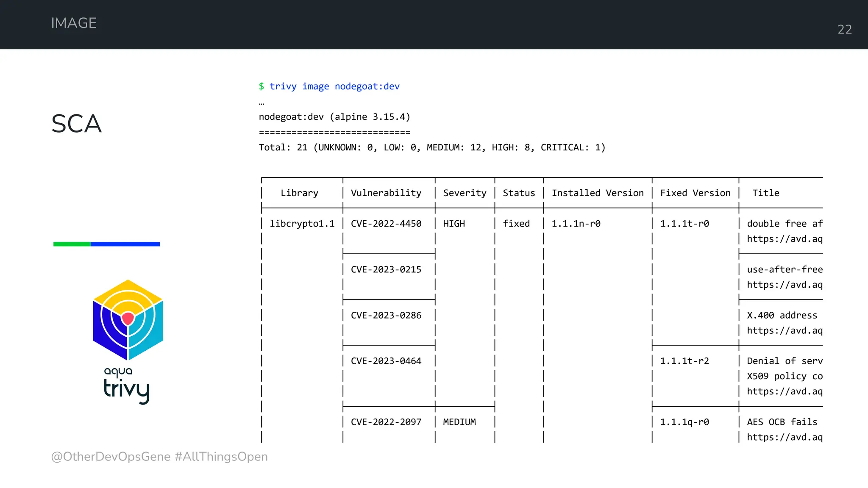Click the Installed Version column header

pos(597,193)
